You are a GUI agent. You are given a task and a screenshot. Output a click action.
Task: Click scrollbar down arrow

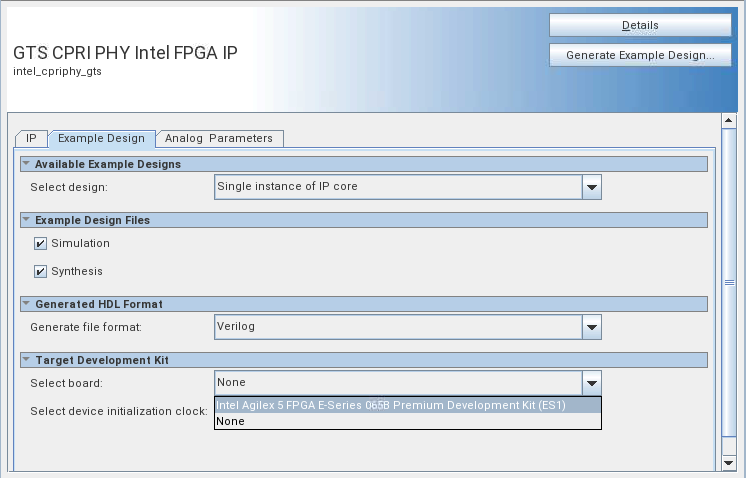729,462
